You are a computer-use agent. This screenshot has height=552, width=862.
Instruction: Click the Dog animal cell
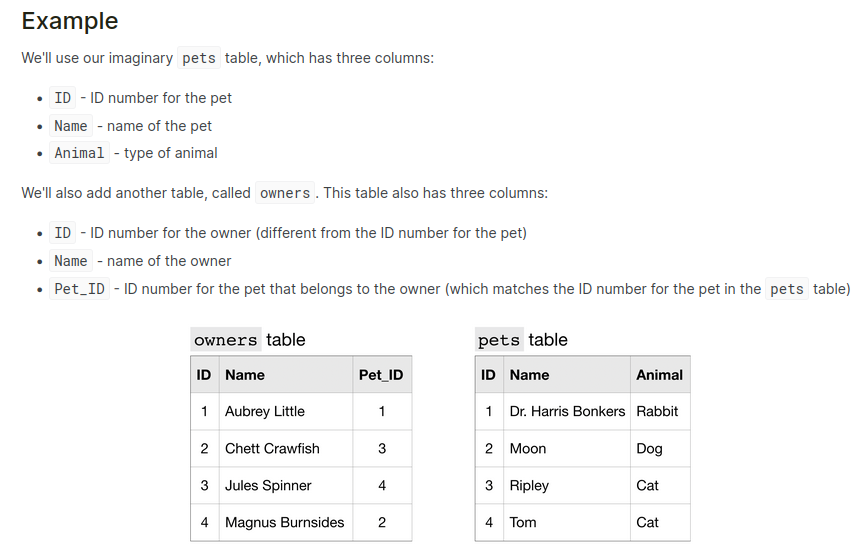pyautogui.click(x=649, y=448)
